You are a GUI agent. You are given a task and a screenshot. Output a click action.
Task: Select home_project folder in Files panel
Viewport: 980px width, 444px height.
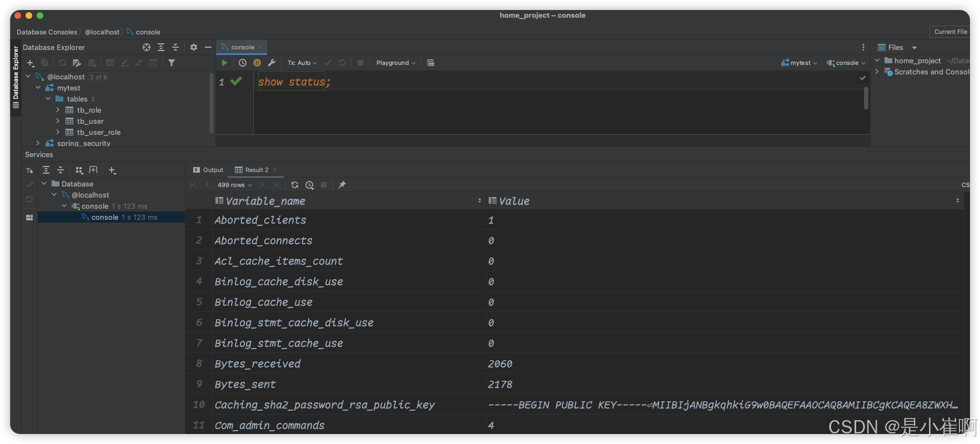pyautogui.click(x=917, y=61)
